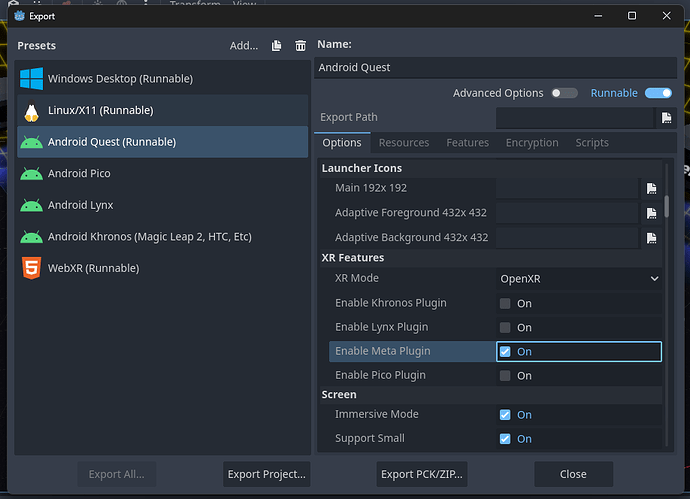Open file picker for Adaptive Background icon
The height and width of the screenshot is (499, 690).
pyautogui.click(x=651, y=238)
